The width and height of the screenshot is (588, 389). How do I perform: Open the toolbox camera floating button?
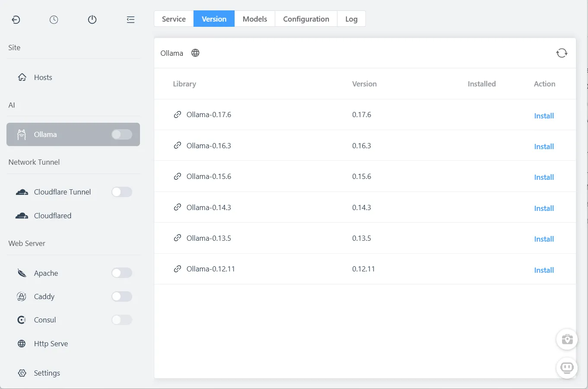pos(567,339)
